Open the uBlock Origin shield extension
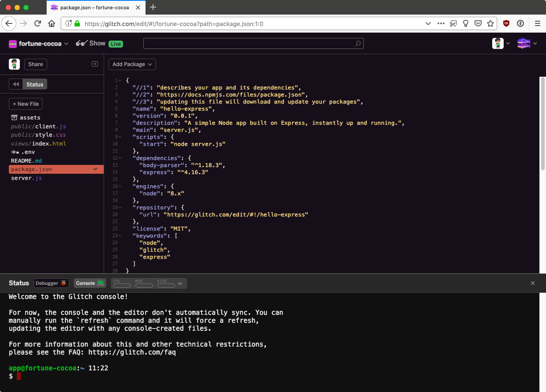The height and width of the screenshot is (392, 546). (506, 23)
